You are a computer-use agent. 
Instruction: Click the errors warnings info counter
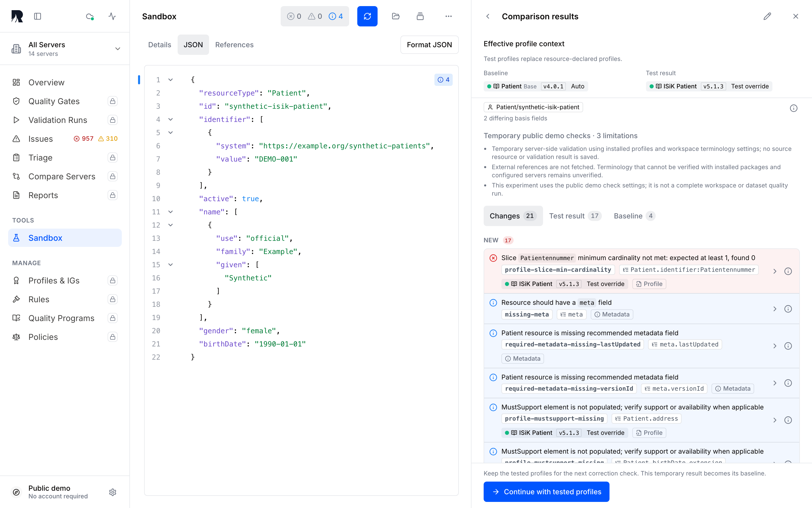(x=315, y=16)
